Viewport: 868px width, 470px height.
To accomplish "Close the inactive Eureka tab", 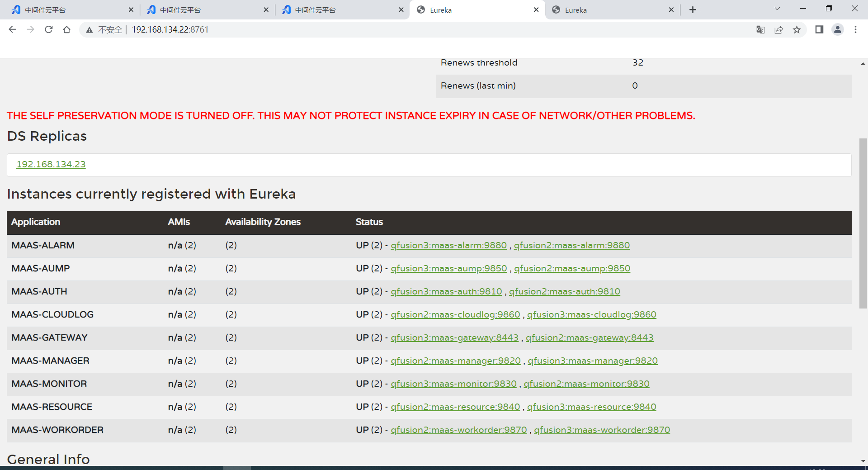I will [671, 9].
